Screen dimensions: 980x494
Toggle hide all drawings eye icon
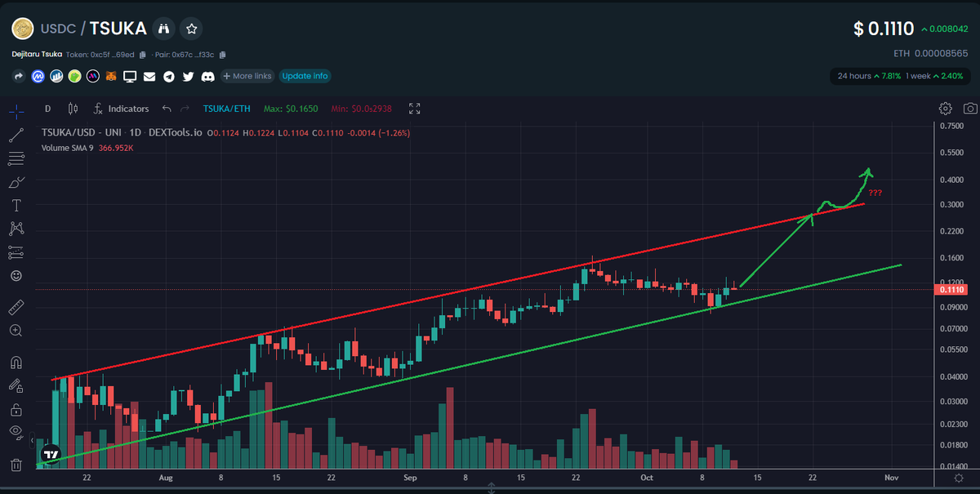(x=16, y=432)
